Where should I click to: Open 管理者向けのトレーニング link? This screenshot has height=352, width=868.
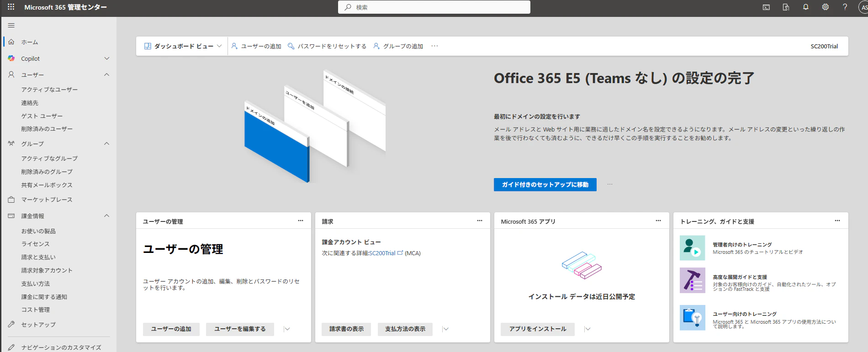tap(742, 245)
